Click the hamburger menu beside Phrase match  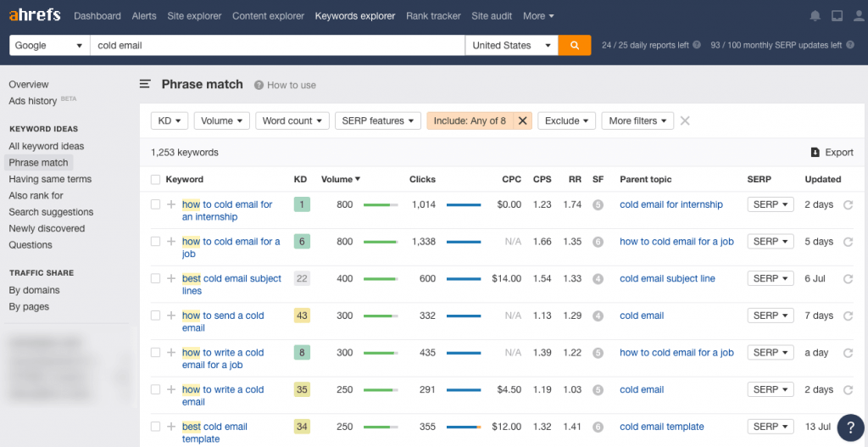(x=145, y=84)
